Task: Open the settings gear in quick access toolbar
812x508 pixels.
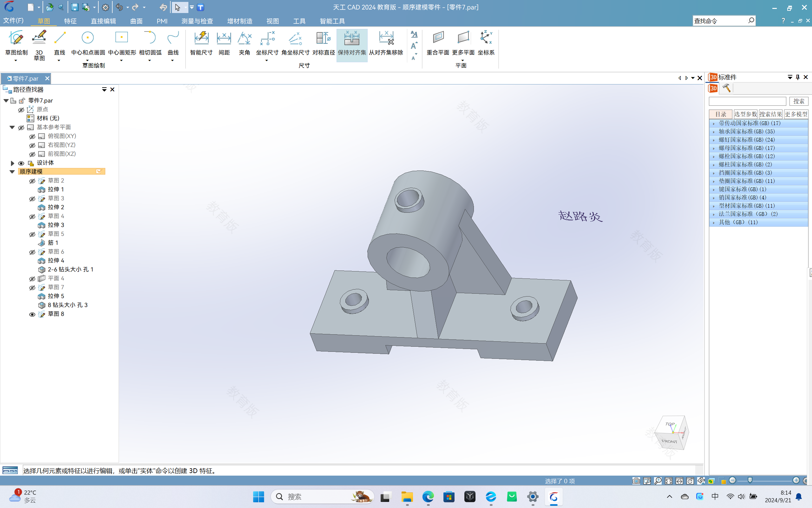Action: point(105,7)
